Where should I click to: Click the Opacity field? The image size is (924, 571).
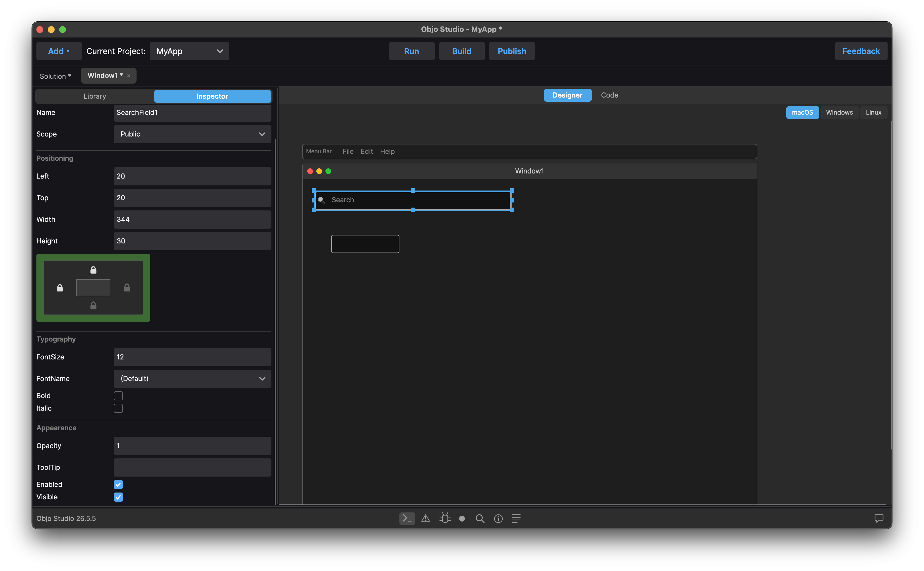192,446
